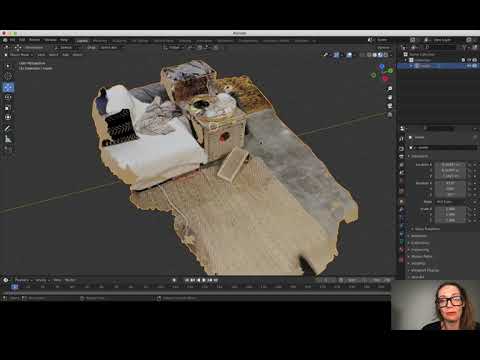
Task: Select the Transform tool in left toolbar
Action: pos(8,117)
